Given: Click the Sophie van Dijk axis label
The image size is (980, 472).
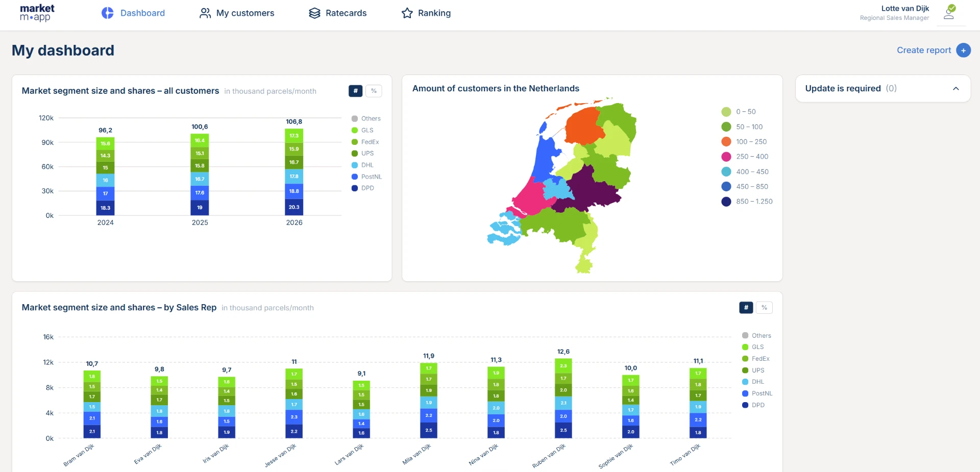Looking at the screenshot, I should [616, 456].
